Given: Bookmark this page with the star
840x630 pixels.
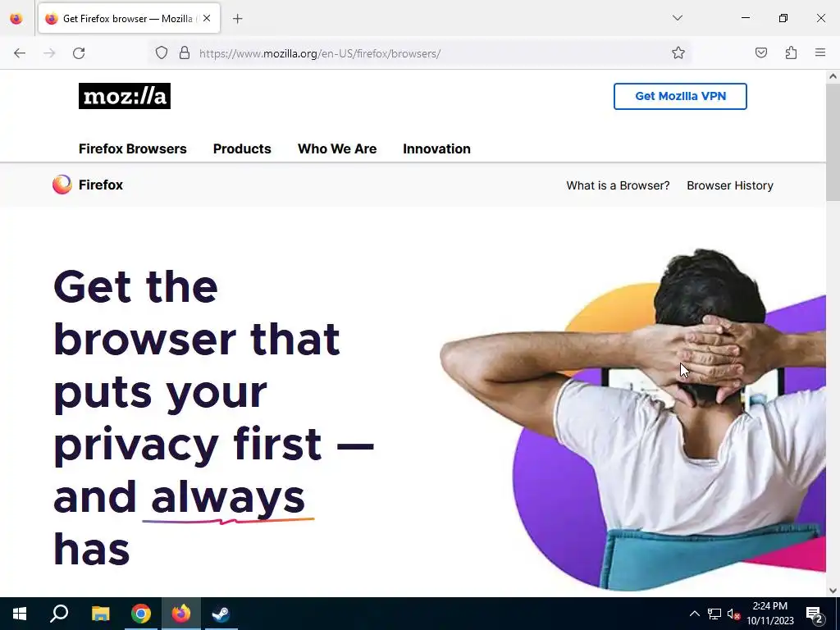Looking at the screenshot, I should [678, 53].
